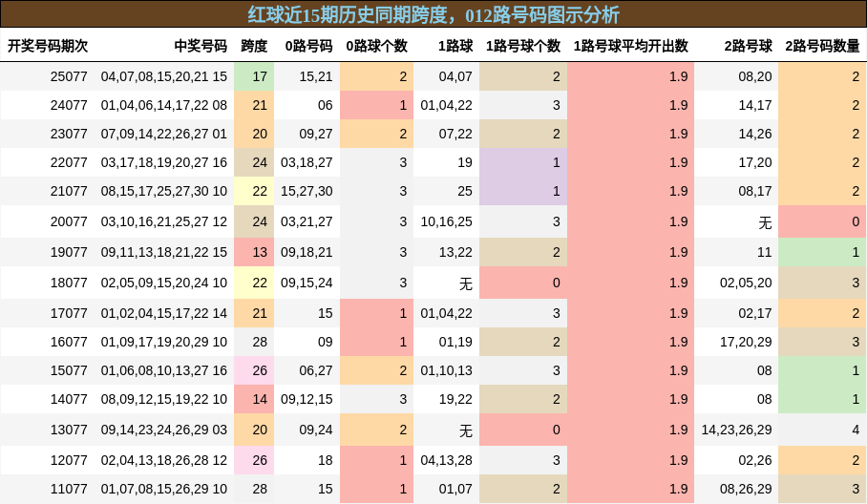Click 2路号球 cell 02,05,20
Viewport: 867px width, 504px height.
point(746,283)
